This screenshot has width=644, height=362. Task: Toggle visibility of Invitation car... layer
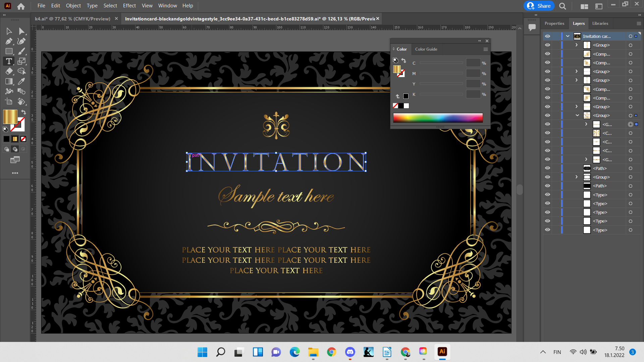point(547,36)
